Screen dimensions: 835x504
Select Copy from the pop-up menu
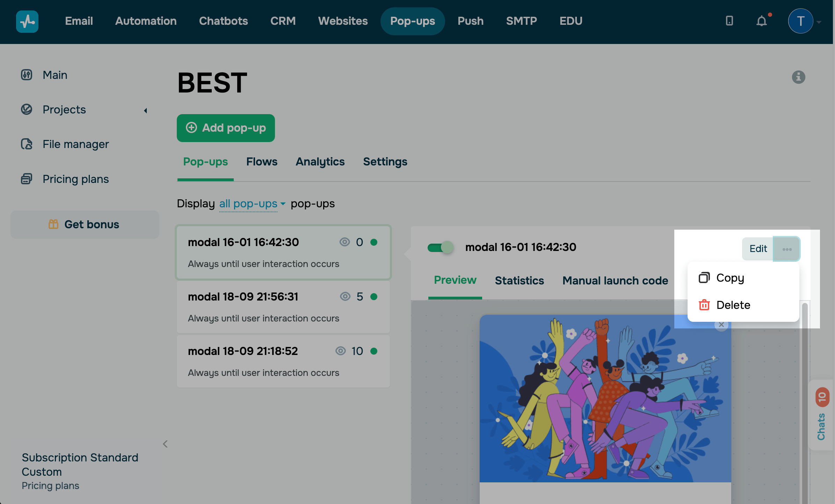point(730,278)
